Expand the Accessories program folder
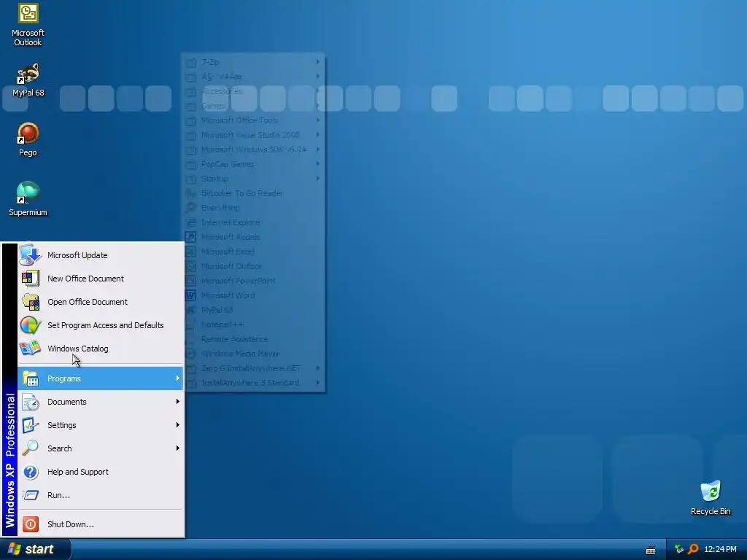Image resolution: width=747 pixels, height=560 pixels. pyautogui.click(x=254, y=91)
